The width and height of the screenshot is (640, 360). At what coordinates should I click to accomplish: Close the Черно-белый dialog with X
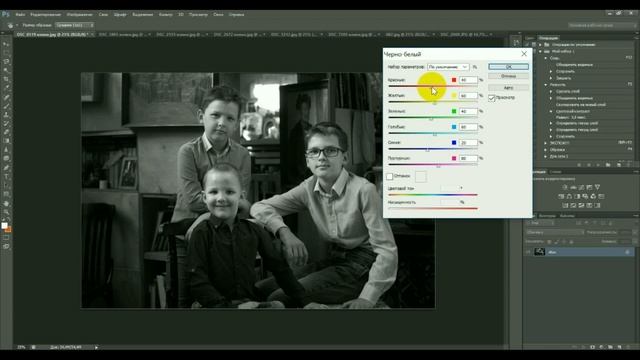click(x=524, y=54)
